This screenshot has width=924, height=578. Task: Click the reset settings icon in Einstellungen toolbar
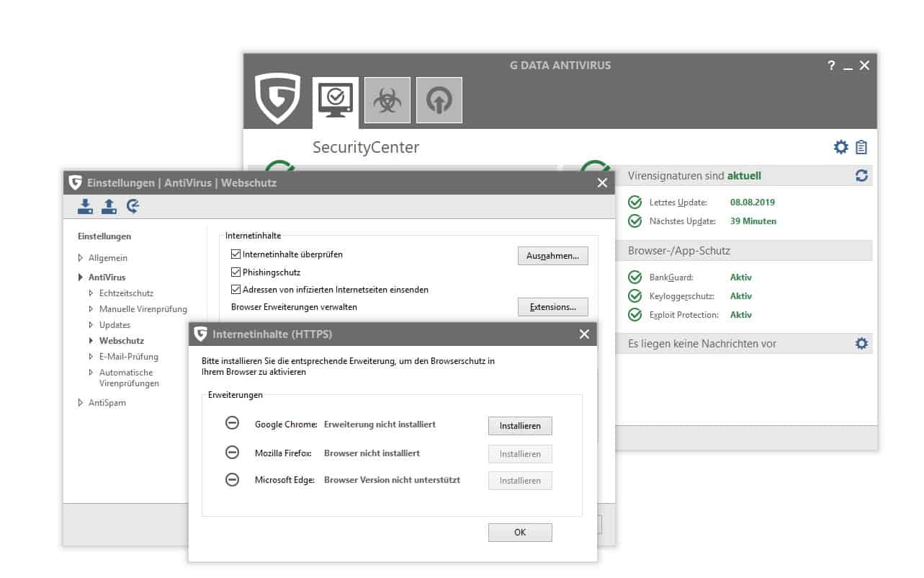[133, 207]
